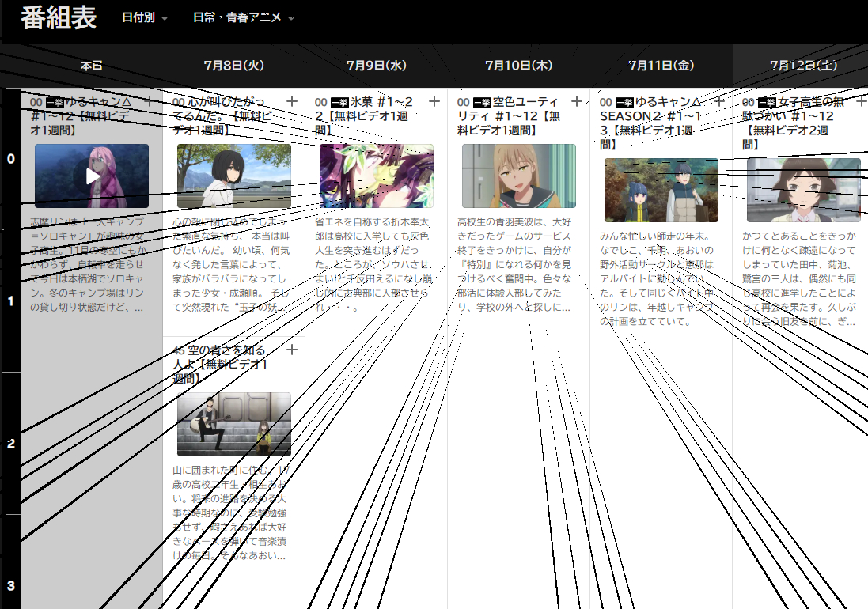Image resolution: width=868 pixels, height=609 pixels.
Task: Add ゆるキャン△ #1～12 to my list
Action: [149, 101]
